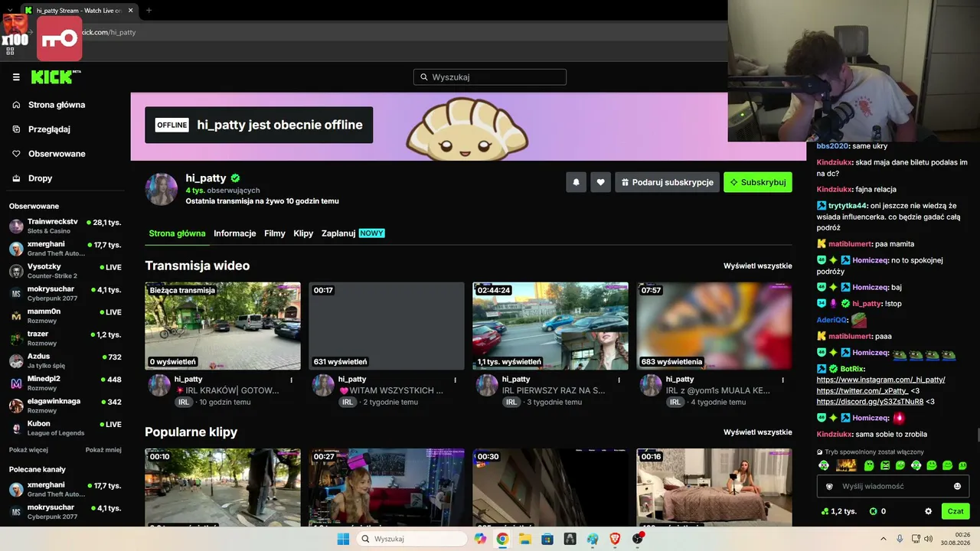Viewport: 980px width, 551px height.
Task: Open mamm0n channel in sidebar
Action: coord(65,315)
